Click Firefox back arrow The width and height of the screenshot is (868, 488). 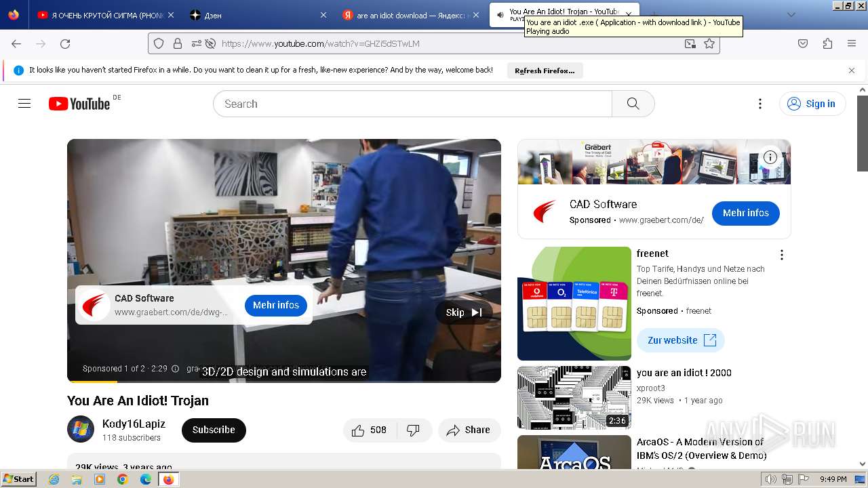click(16, 43)
